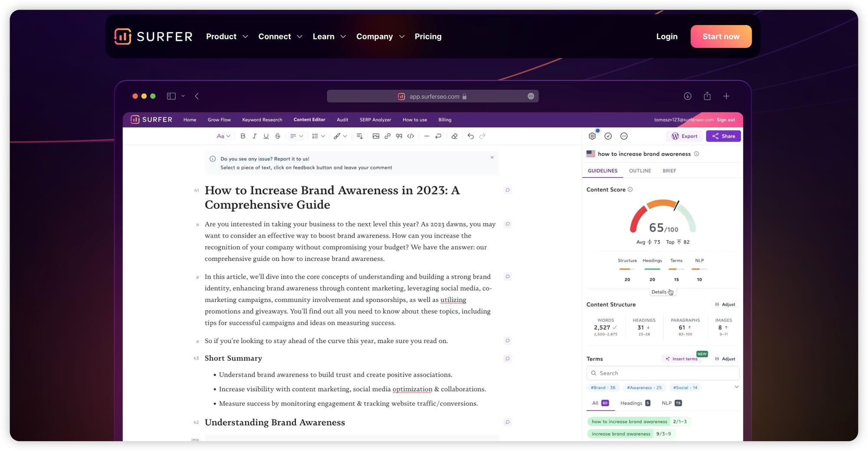
Task: Open comment bubble beside the H1 title
Action: point(507,190)
